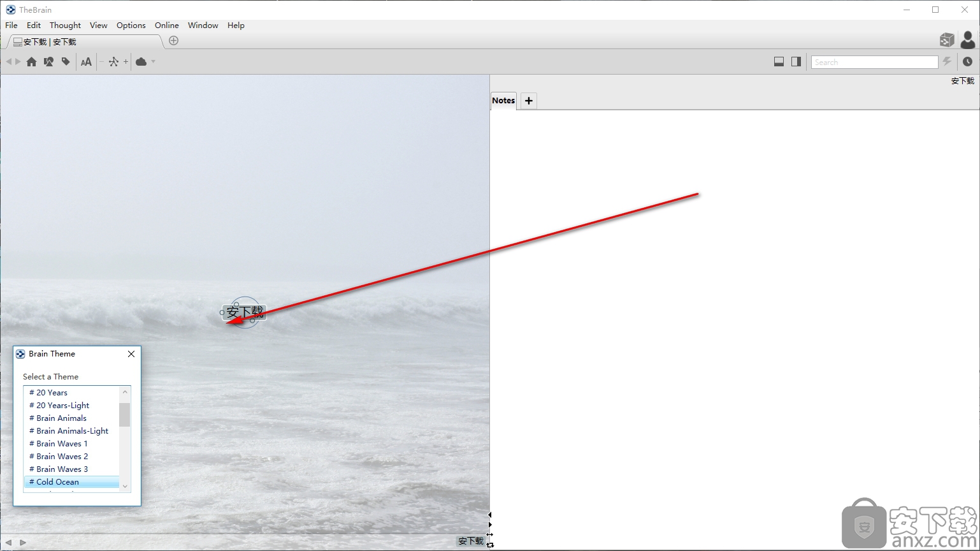The width and height of the screenshot is (980, 551).
Task: Expand the cloud sync dropdown arrow
Action: 153,62
